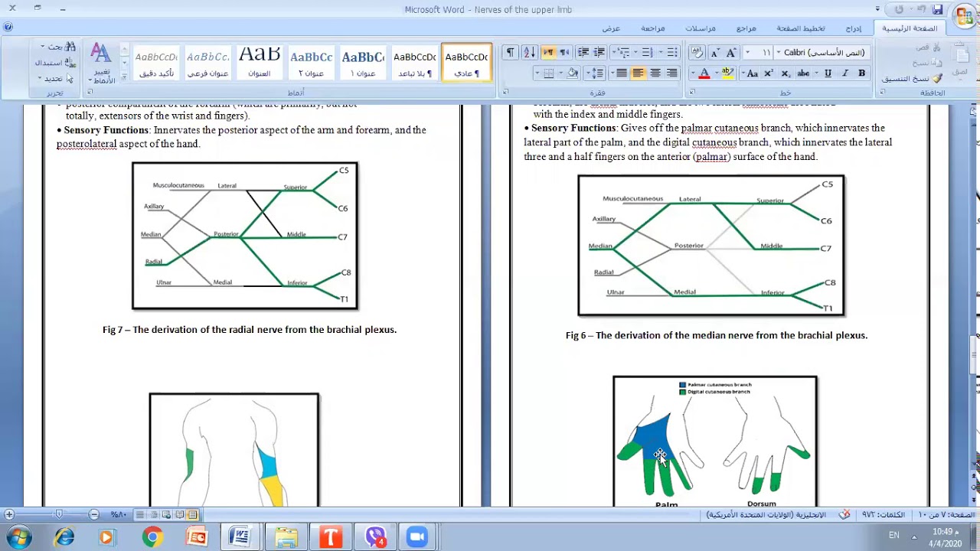Toggle show paragraph marks (¶)
980x551 pixels.
pos(510,53)
